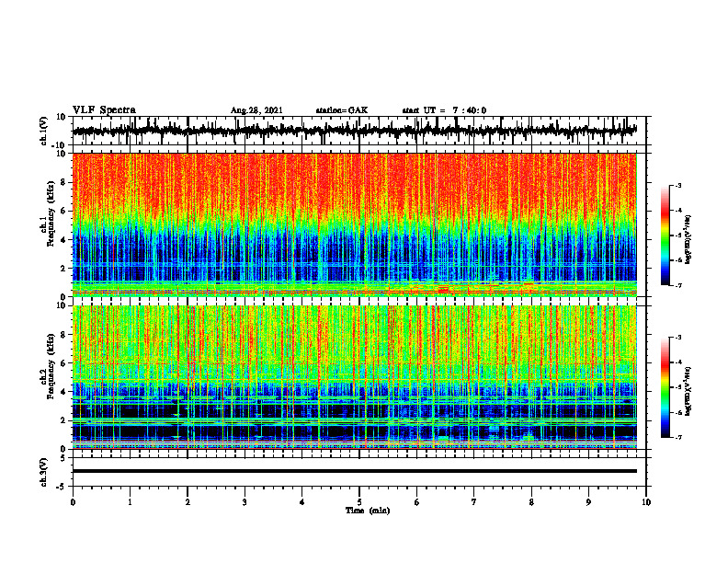The image size is (728, 563).
Task: Click inside the ch.2 spectrogram plot
Action: pyautogui.click(x=354, y=377)
